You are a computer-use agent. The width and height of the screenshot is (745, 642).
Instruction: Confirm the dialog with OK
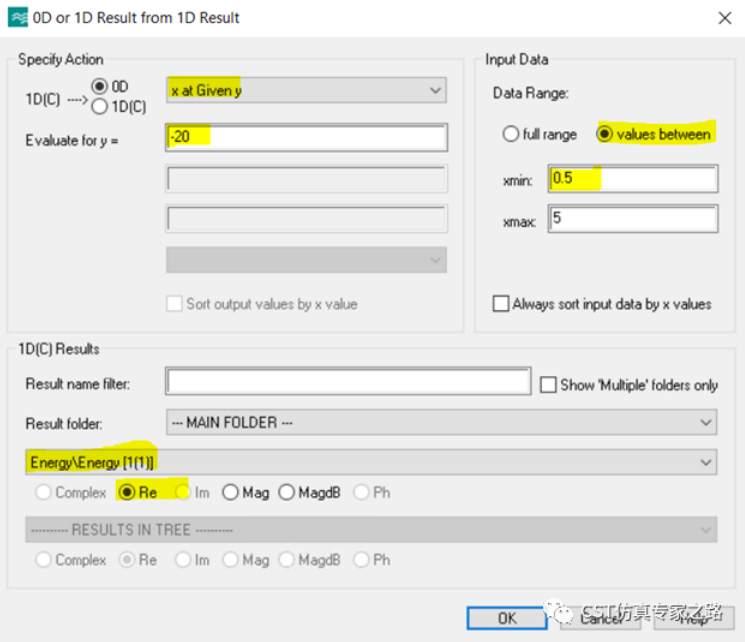[x=507, y=618]
